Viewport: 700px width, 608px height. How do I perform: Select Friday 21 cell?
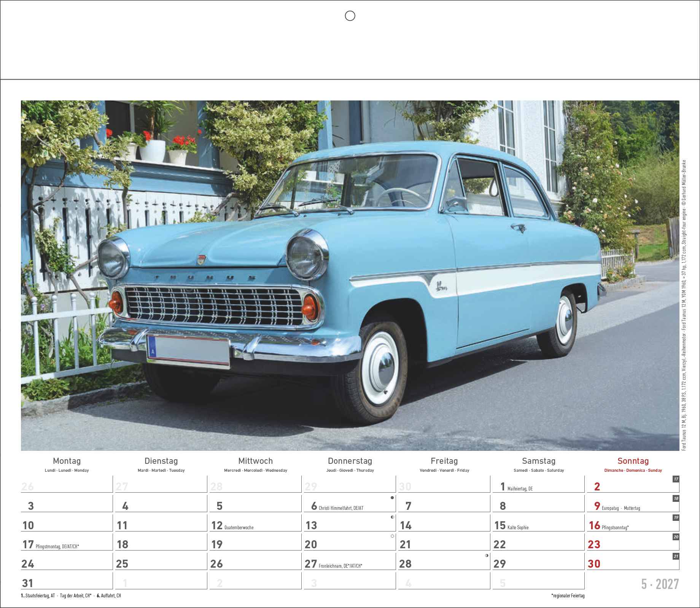[x=444, y=542]
